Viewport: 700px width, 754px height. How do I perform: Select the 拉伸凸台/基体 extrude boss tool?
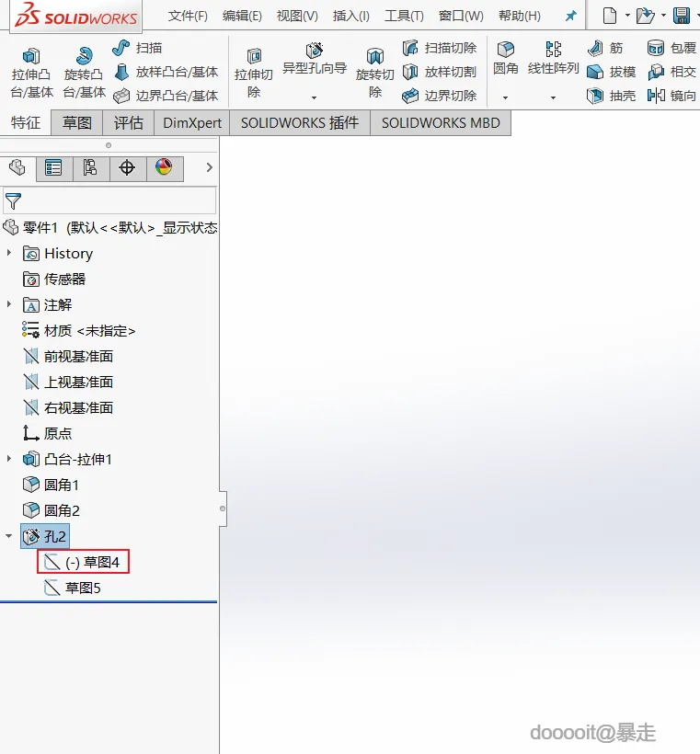pos(32,73)
